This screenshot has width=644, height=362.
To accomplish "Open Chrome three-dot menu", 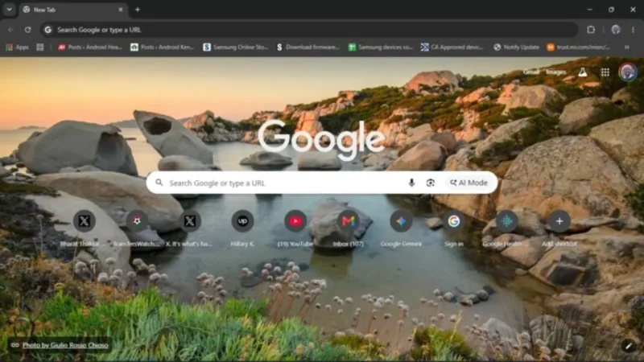I will pyautogui.click(x=633, y=30).
